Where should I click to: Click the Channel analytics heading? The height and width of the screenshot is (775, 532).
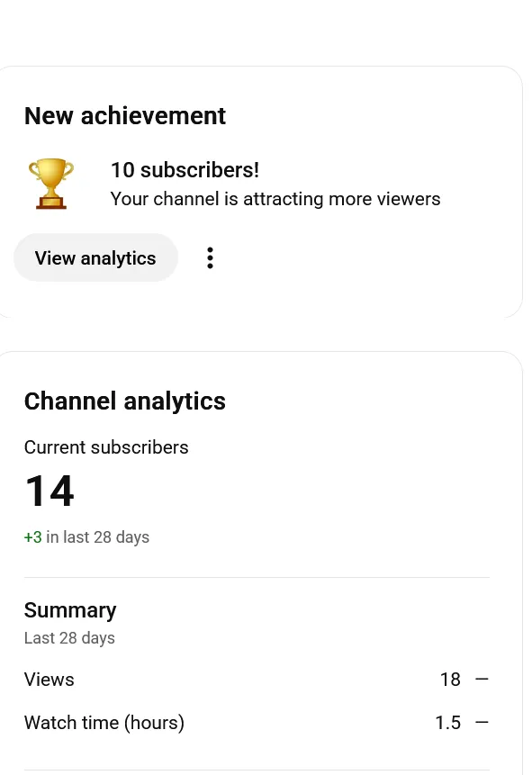[x=125, y=401]
